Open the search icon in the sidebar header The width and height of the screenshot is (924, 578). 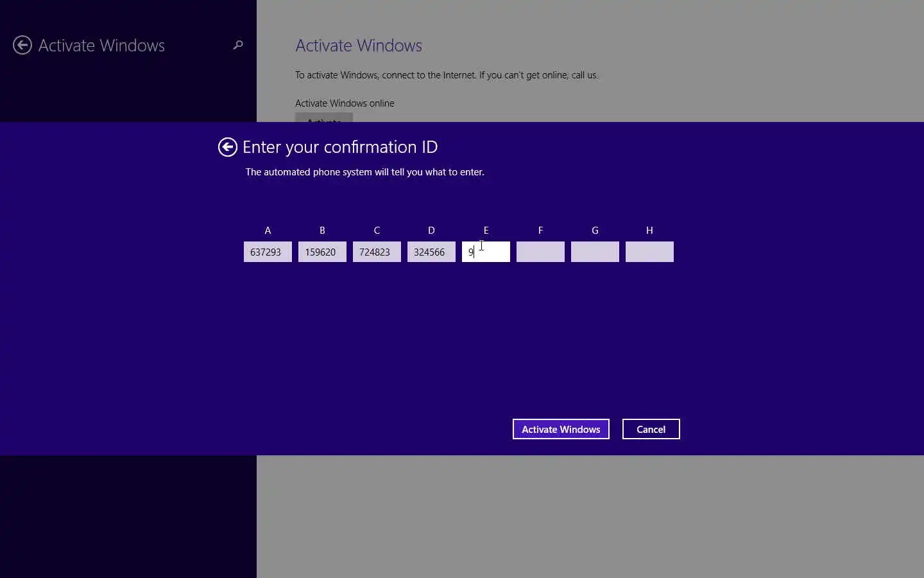(238, 45)
